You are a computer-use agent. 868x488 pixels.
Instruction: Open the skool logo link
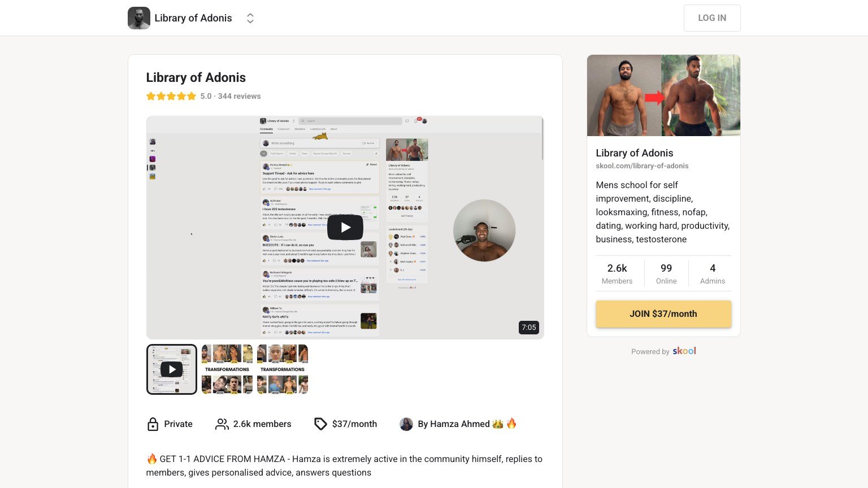click(684, 351)
